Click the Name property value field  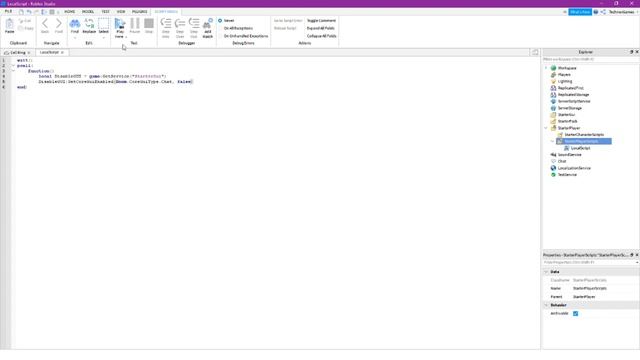pyautogui.click(x=604, y=288)
